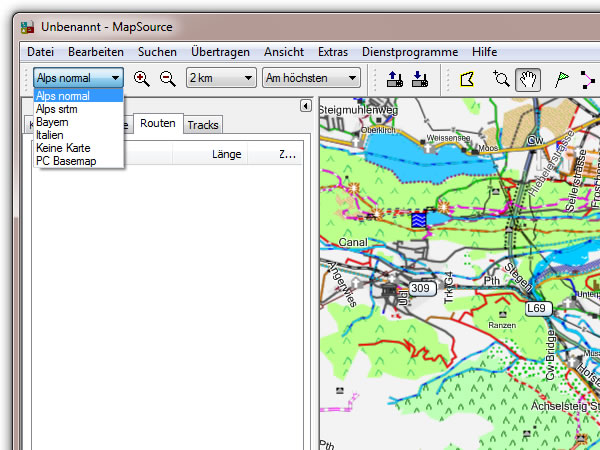Click the Länge column header
Image resolution: width=600 pixels, height=450 pixels.
pos(227,154)
